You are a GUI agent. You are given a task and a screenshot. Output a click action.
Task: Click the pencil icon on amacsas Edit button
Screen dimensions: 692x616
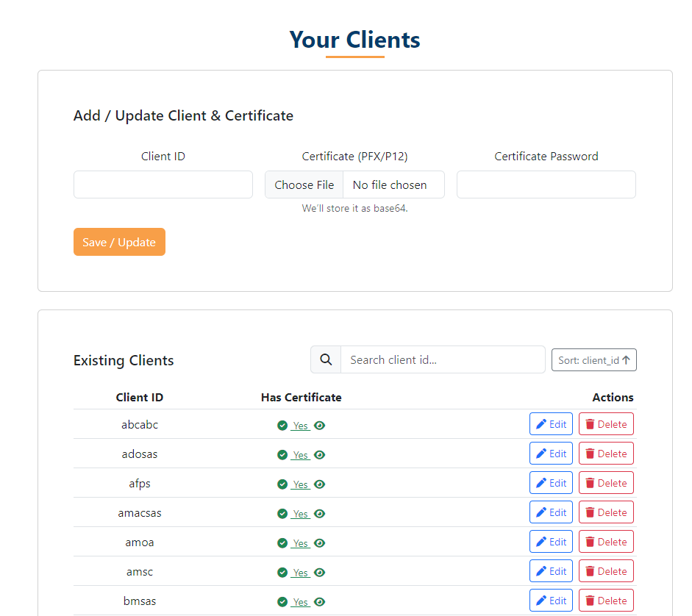click(541, 512)
